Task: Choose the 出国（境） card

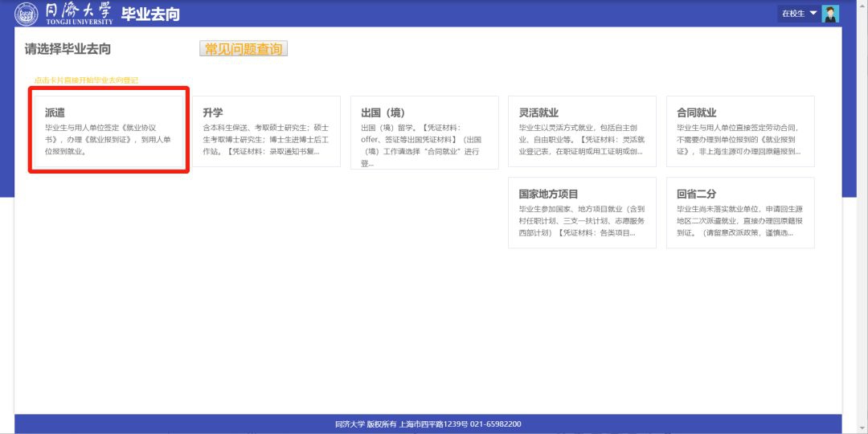Action: coord(424,131)
